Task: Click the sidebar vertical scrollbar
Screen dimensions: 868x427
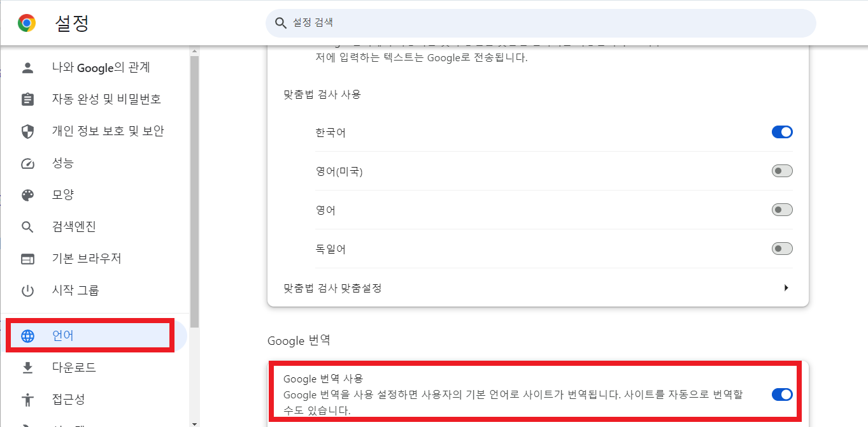Action: pyautogui.click(x=195, y=191)
